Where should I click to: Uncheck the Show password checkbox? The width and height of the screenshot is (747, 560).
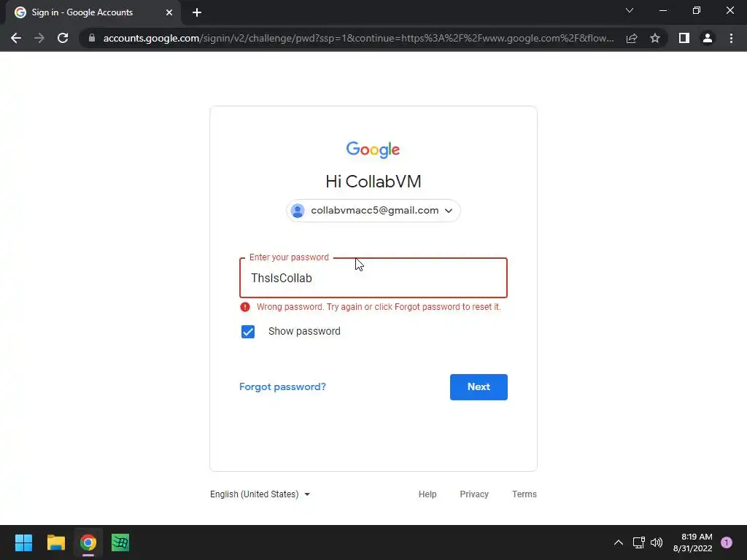coord(248,332)
